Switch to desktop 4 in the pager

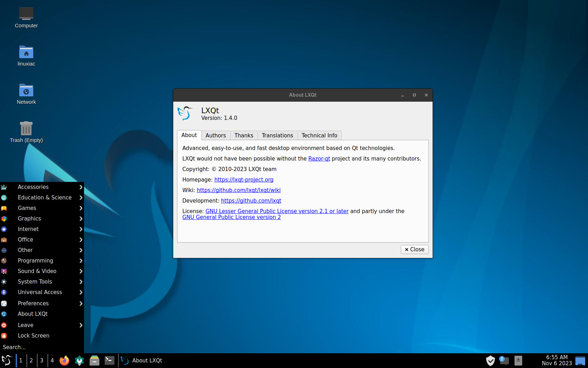(52, 360)
